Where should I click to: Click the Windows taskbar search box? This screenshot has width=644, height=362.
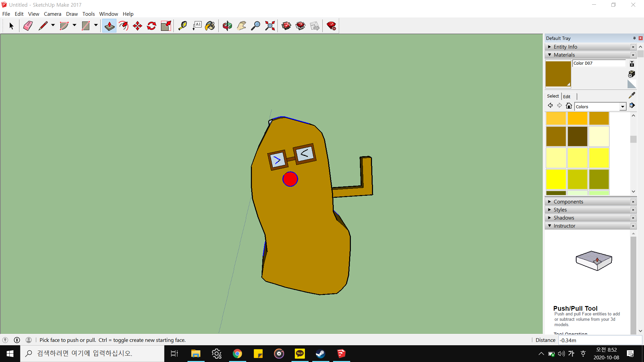pos(92,354)
